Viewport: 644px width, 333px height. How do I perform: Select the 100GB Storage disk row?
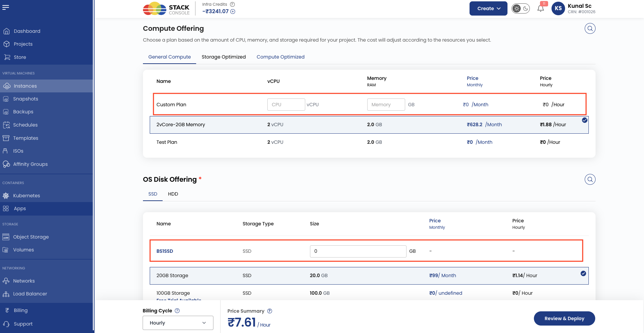click(x=369, y=294)
